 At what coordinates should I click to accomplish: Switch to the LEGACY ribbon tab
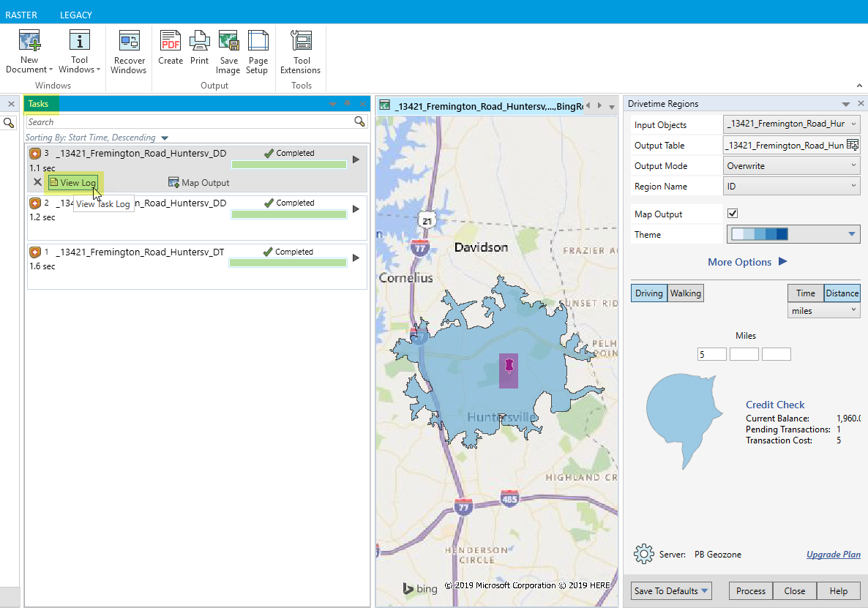coord(76,15)
